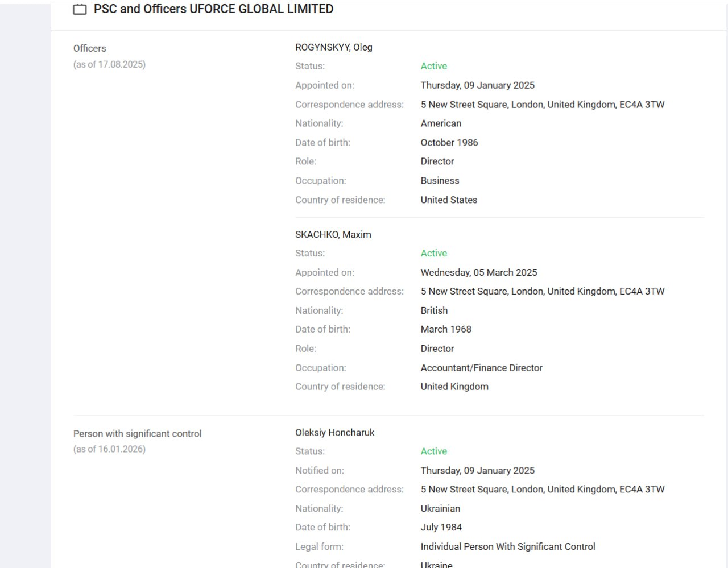Click date of birth October 1986

coord(449,143)
